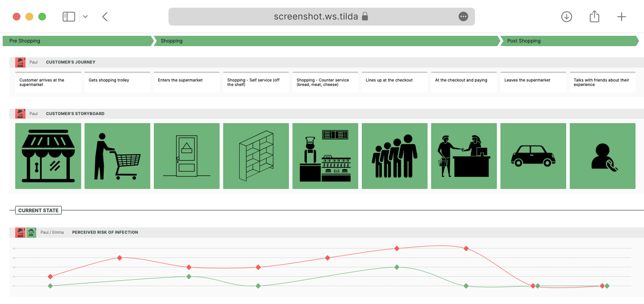Open the downloads button
644x304 pixels.
pyautogui.click(x=567, y=17)
